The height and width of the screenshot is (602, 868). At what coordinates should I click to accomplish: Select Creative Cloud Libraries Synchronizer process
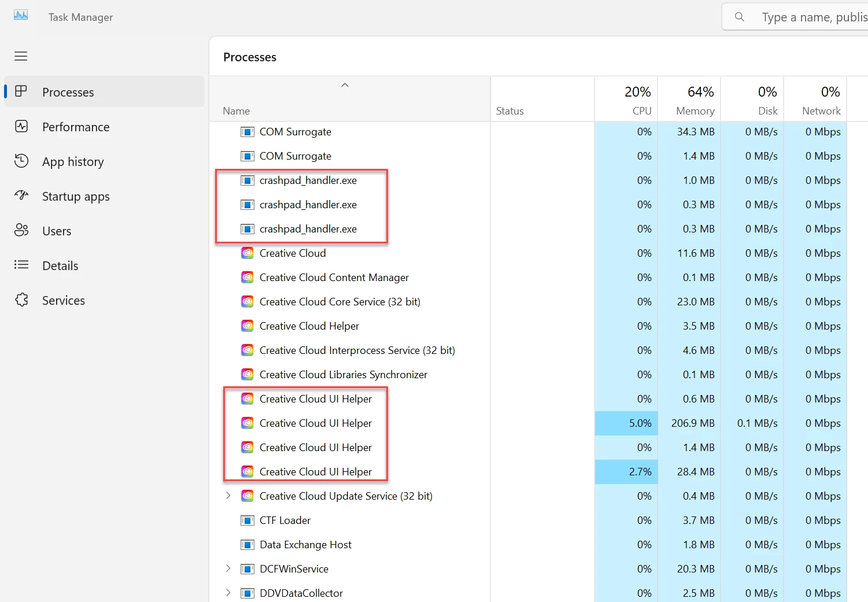point(343,375)
